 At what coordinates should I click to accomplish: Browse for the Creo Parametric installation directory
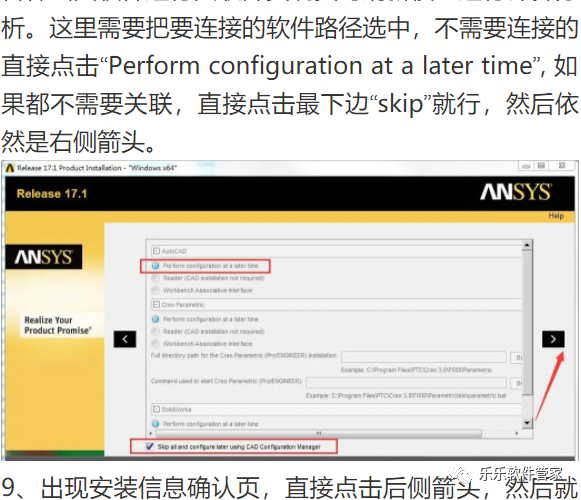point(516,357)
